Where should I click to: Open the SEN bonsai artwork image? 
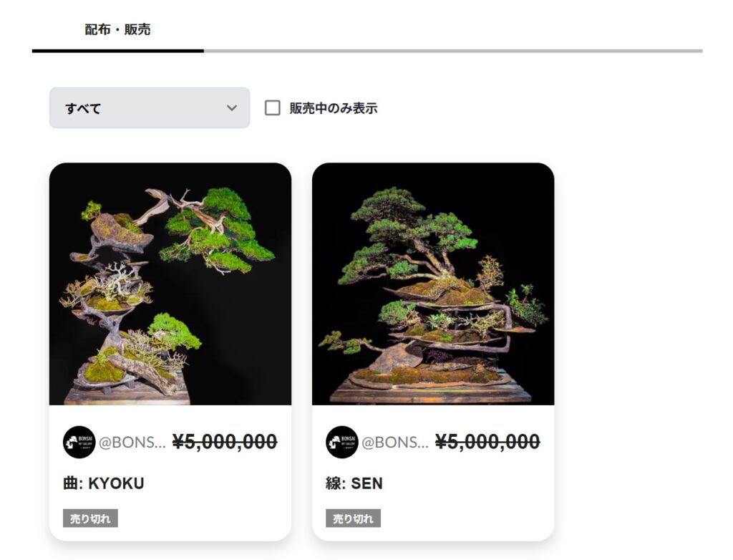tap(433, 284)
